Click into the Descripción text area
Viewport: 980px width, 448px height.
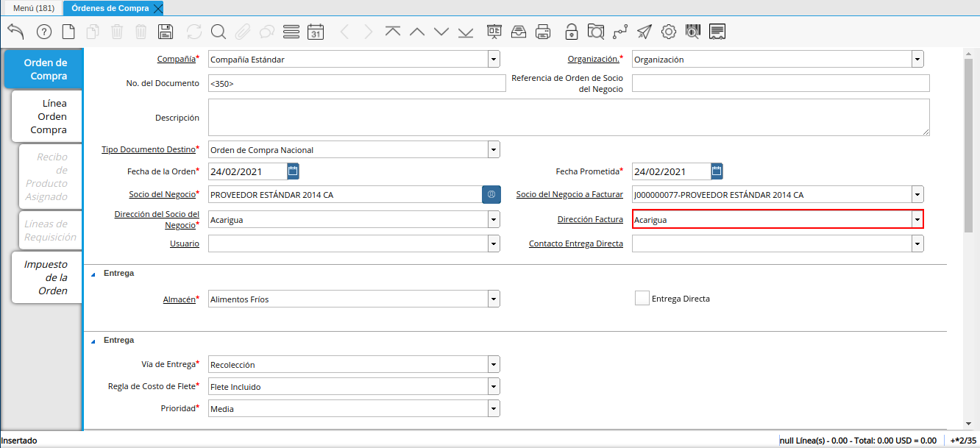point(568,118)
